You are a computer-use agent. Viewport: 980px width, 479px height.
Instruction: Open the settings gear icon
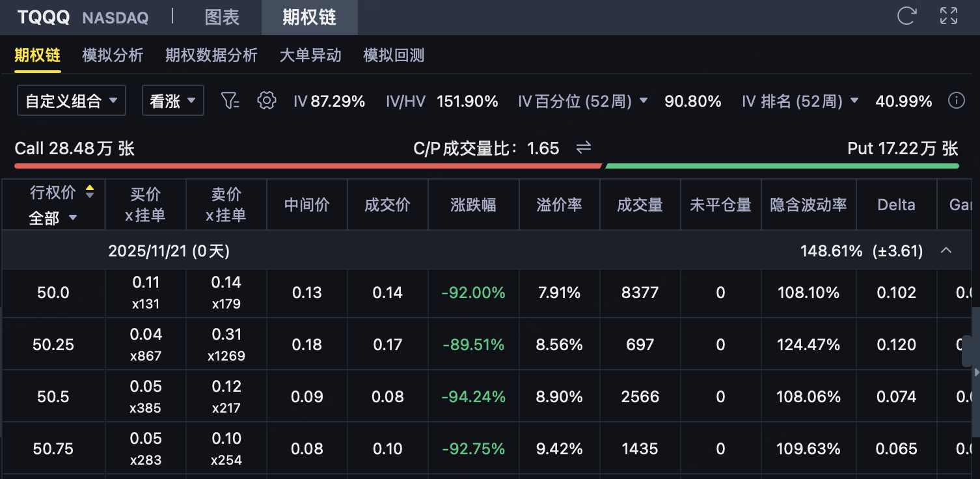pos(266,101)
